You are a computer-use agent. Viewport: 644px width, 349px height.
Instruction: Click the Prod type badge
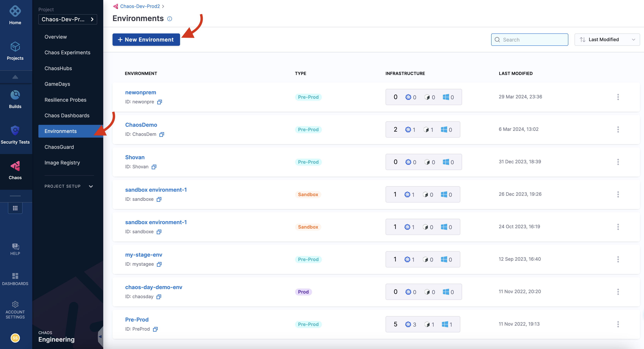click(303, 292)
